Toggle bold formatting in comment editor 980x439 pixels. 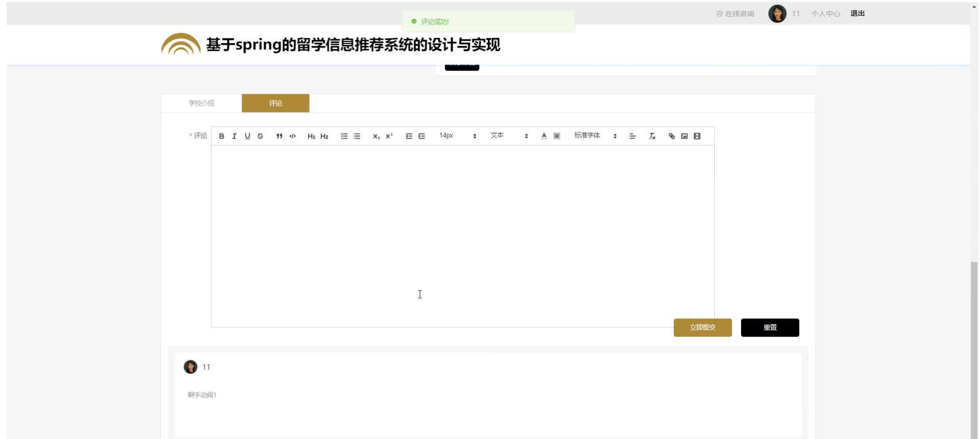[221, 136]
